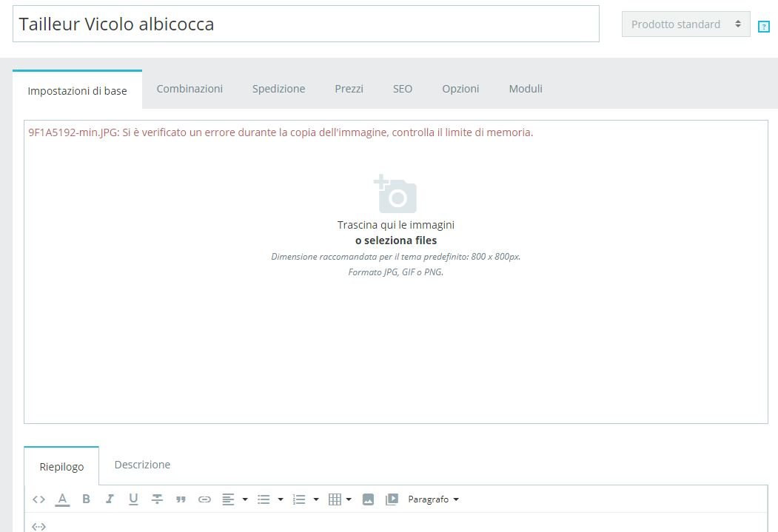The width and height of the screenshot is (778, 532).
Task: Click the product name field 'Tailleur Vicolo albicocca'
Action: [306, 24]
